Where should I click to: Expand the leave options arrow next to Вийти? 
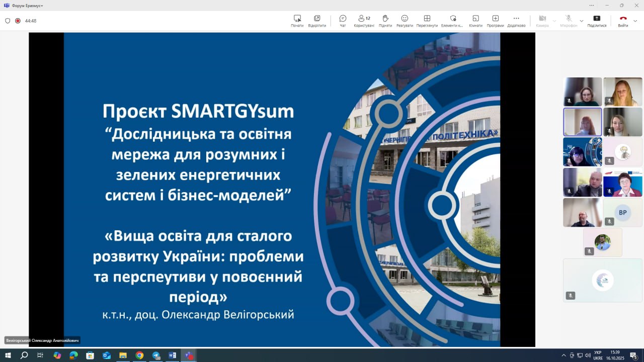pos(635,21)
